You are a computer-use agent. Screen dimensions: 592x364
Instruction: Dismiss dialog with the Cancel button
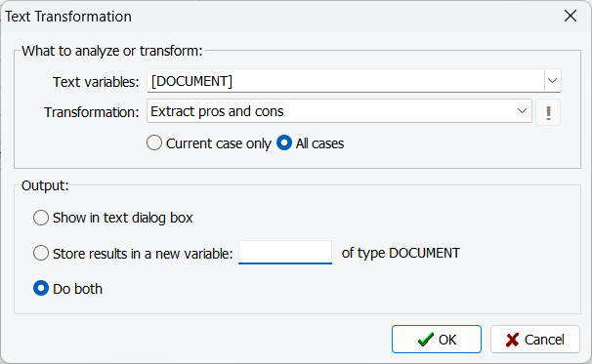pyautogui.click(x=535, y=339)
